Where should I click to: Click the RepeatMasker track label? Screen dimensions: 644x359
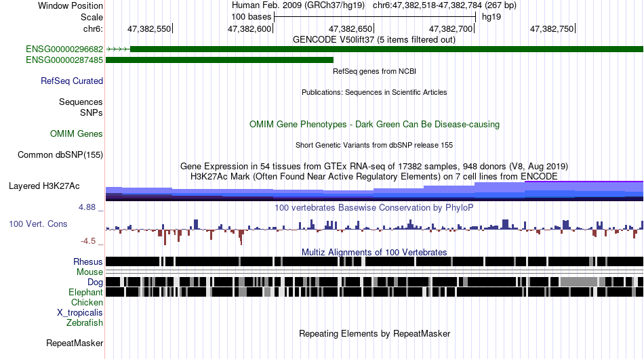pos(75,343)
